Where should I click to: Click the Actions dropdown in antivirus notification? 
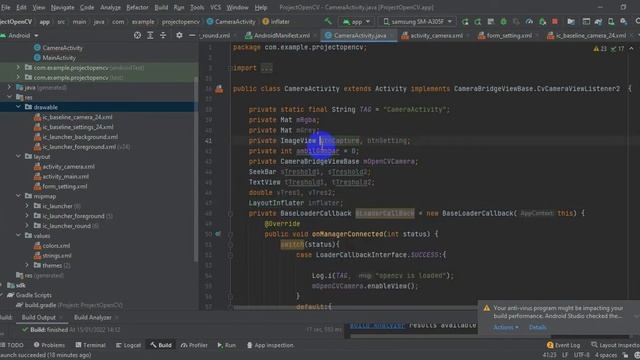click(505, 327)
